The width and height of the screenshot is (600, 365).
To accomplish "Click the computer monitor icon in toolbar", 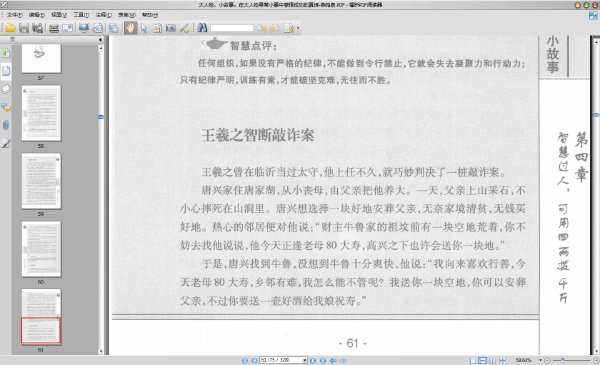I will 84,28.
